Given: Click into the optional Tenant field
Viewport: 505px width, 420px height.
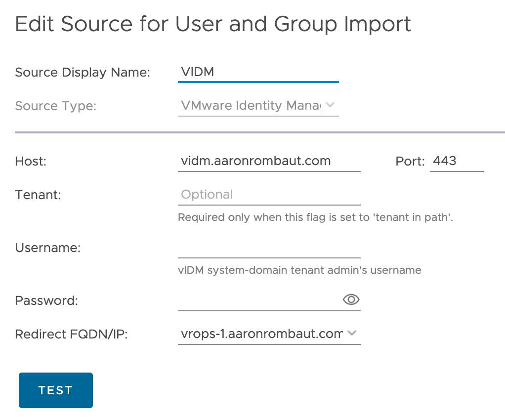Looking at the screenshot, I should click(268, 195).
